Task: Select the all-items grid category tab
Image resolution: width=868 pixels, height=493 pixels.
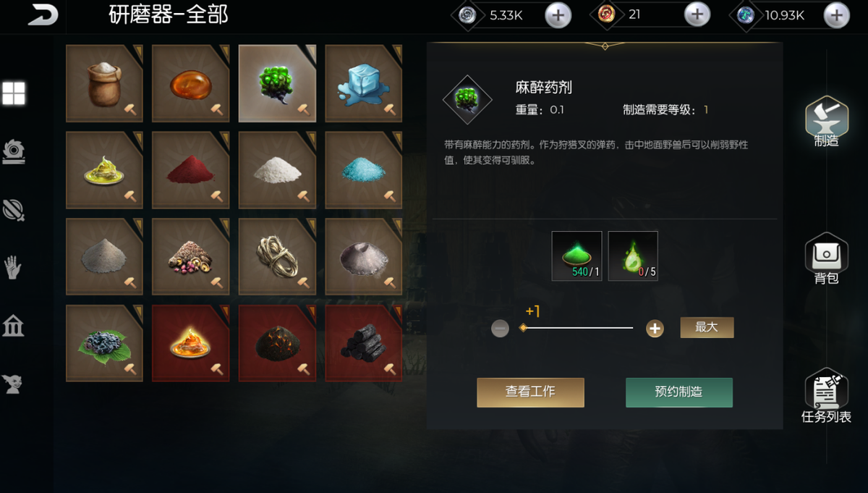Action: coord(14,93)
